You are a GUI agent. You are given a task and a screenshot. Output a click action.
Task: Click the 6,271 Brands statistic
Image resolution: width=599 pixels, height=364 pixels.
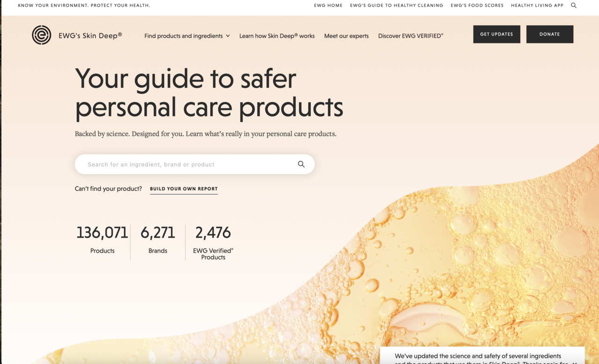point(158,239)
